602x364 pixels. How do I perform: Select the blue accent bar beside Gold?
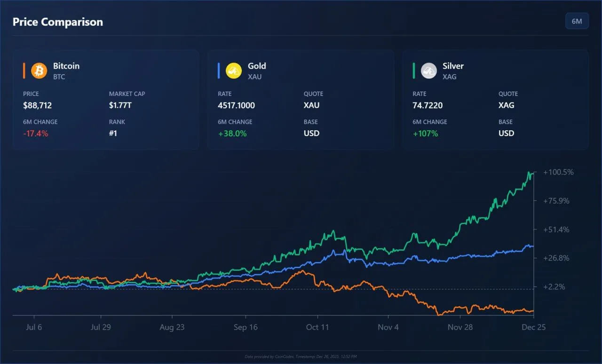[219, 71]
